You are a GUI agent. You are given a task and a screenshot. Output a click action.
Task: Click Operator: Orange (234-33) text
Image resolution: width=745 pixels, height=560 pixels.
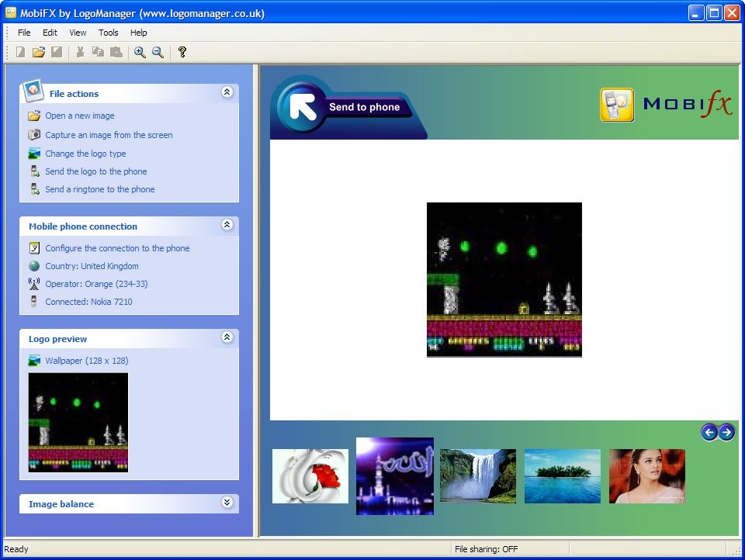pos(96,284)
